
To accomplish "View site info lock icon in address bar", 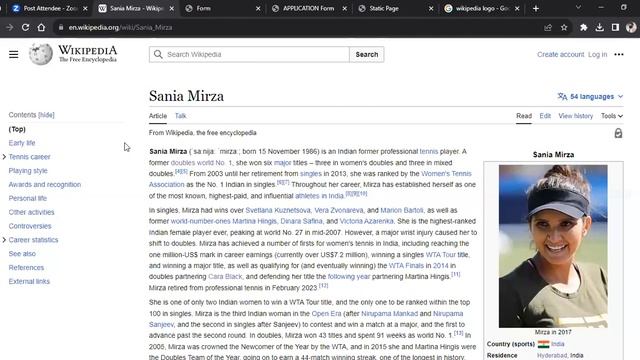I will point(61,27).
